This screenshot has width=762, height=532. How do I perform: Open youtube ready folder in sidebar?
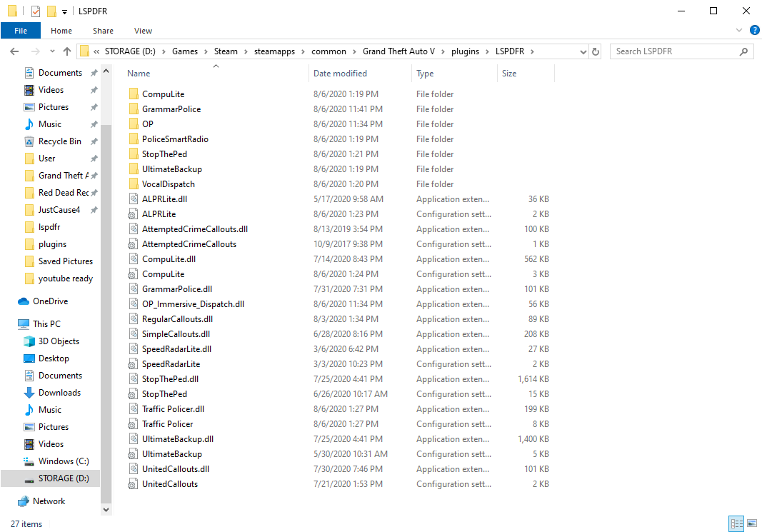[59, 278]
